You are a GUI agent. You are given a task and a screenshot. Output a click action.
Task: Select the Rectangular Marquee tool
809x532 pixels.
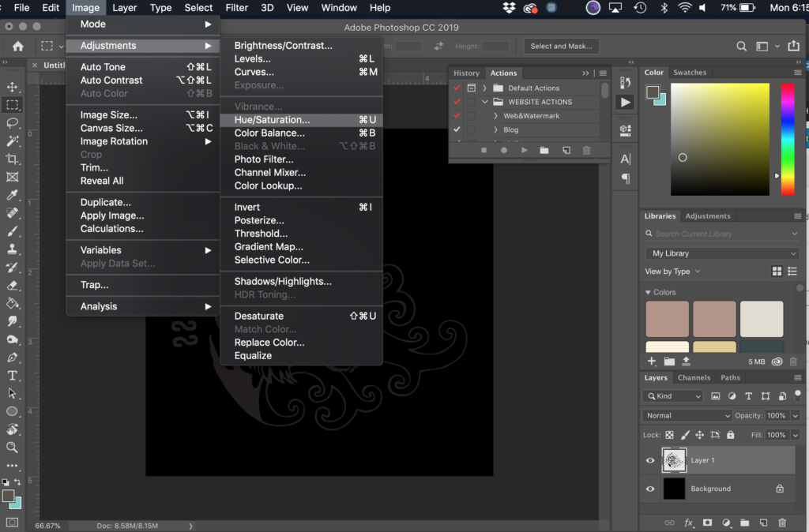coord(13,105)
